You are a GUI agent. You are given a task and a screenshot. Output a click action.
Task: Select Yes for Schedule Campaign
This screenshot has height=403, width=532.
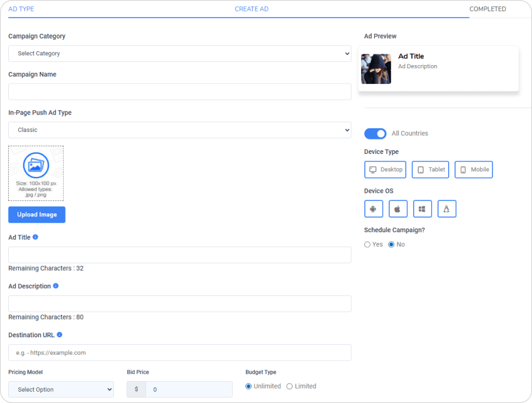point(367,245)
